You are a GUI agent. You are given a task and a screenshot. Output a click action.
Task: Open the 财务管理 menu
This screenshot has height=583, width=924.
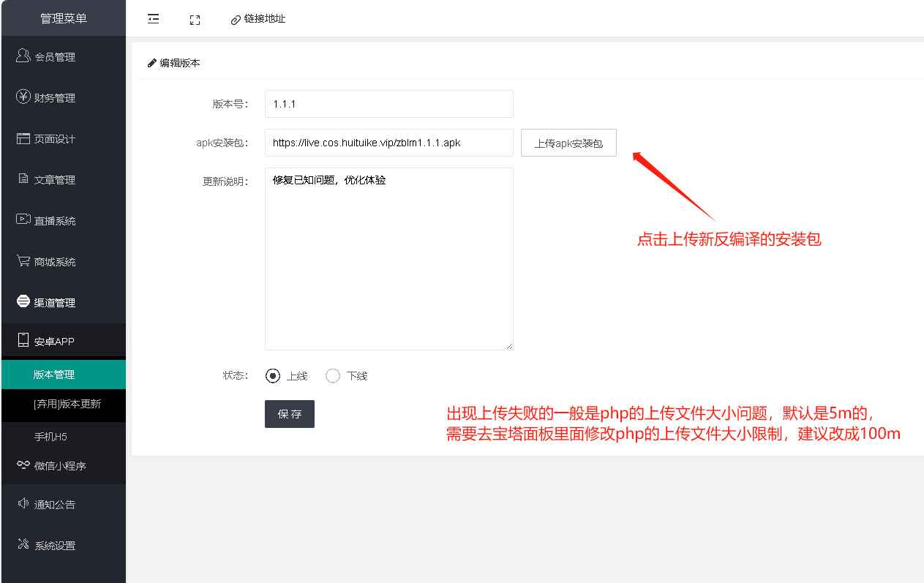point(63,97)
